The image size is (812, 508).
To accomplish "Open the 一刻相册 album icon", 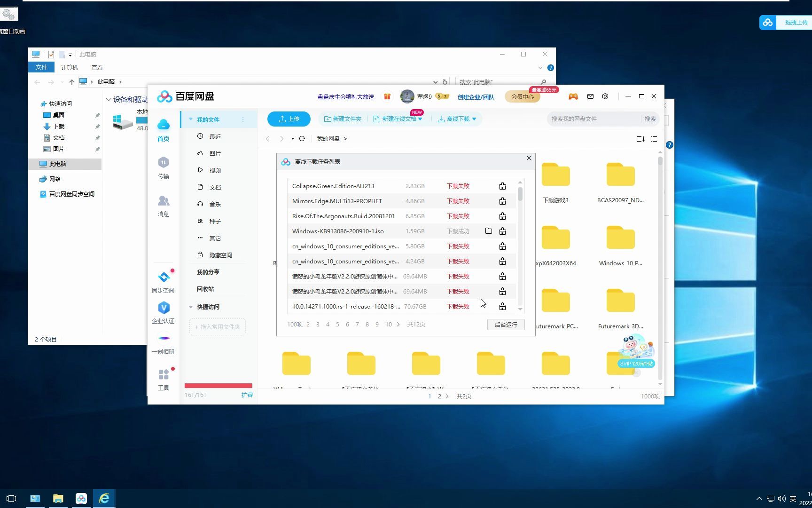I will 164,338.
